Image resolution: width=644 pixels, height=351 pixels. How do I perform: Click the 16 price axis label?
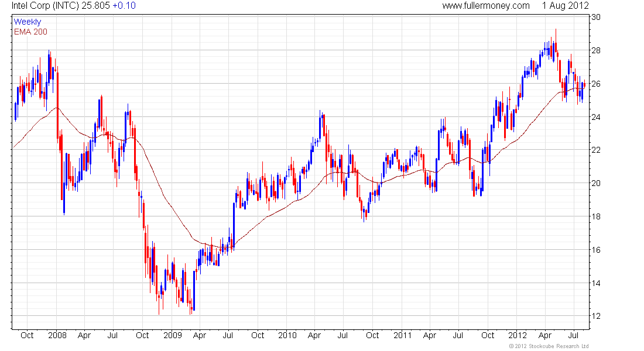pos(595,250)
